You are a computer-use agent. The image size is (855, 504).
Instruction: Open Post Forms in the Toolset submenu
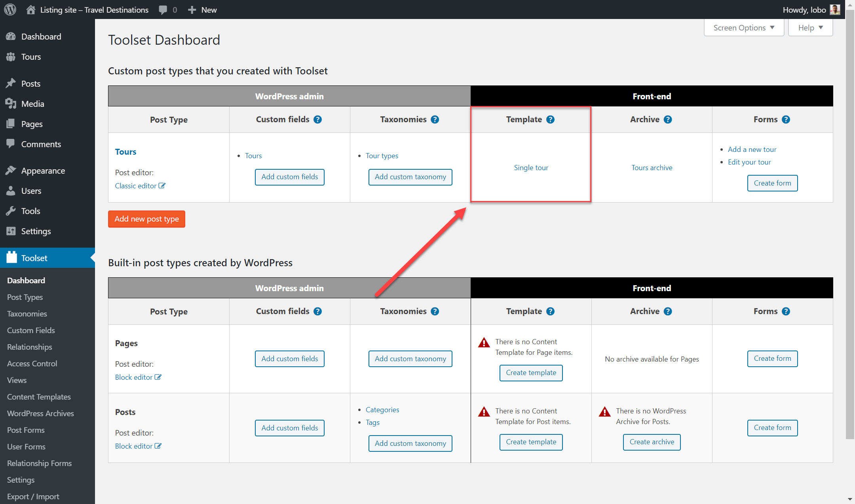26,430
